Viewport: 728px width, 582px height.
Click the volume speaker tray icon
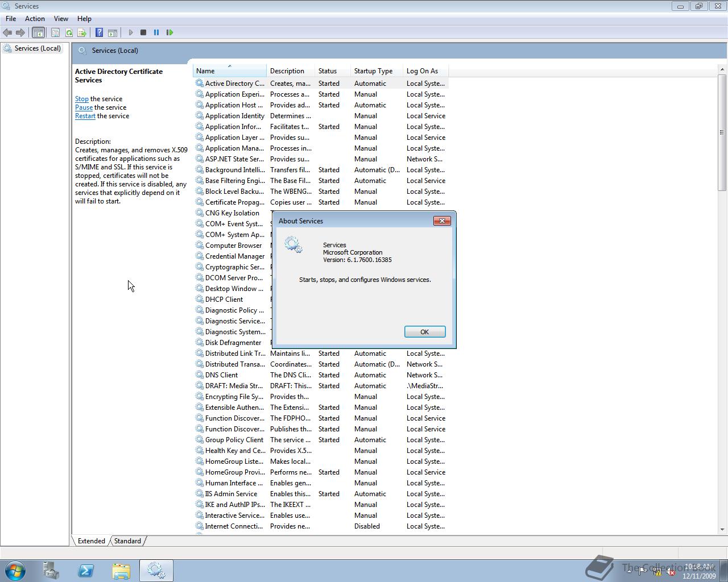[x=671, y=572]
